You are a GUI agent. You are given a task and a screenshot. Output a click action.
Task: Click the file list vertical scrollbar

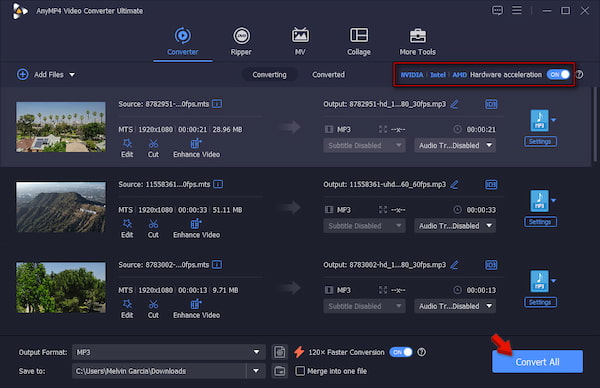tap(595, 124)
